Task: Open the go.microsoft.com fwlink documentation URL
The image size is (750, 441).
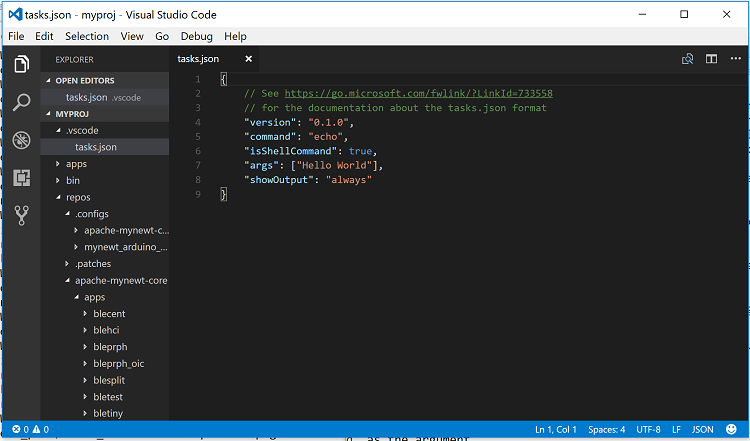Action: tap(419, 93)
